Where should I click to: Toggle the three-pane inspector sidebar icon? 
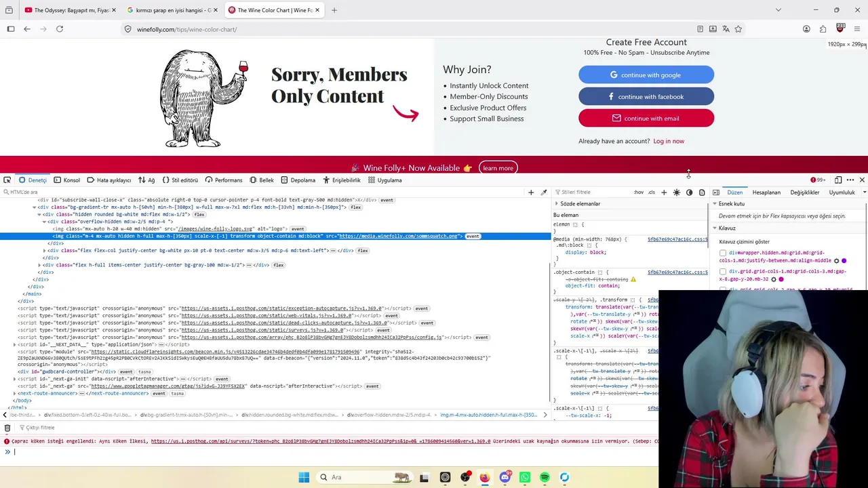(x=715, y=192)
